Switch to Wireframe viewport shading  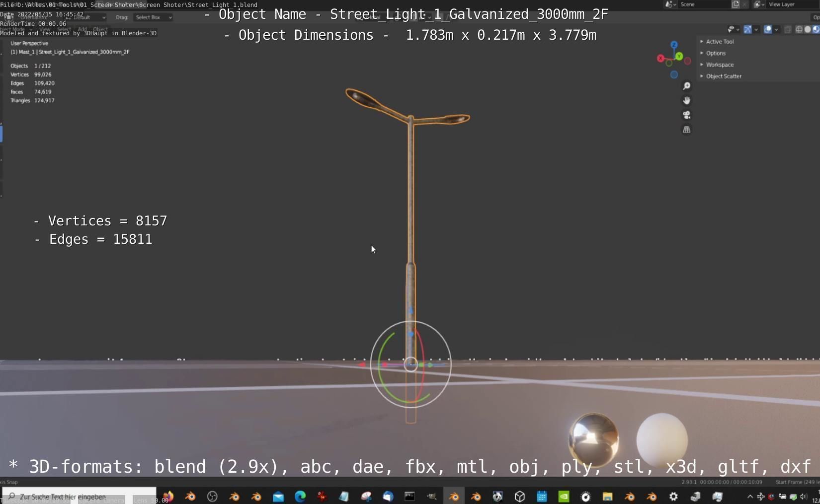(x=799, y=29)
